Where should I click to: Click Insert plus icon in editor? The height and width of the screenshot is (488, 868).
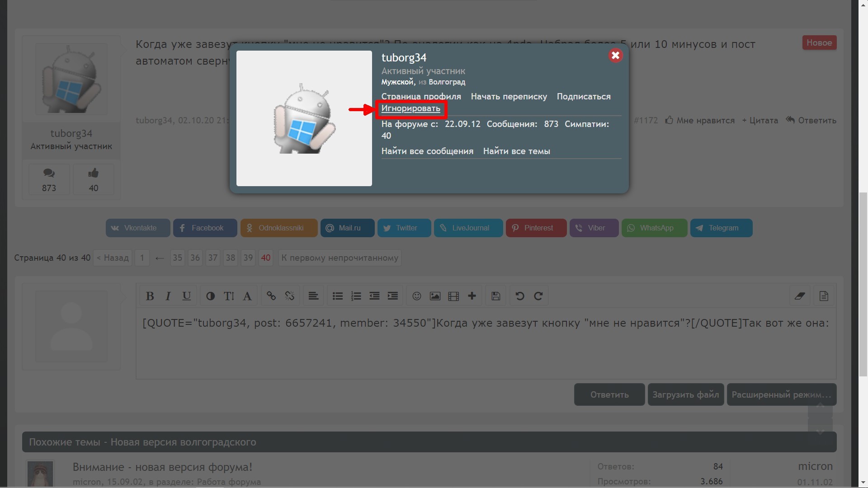point(472,296)
